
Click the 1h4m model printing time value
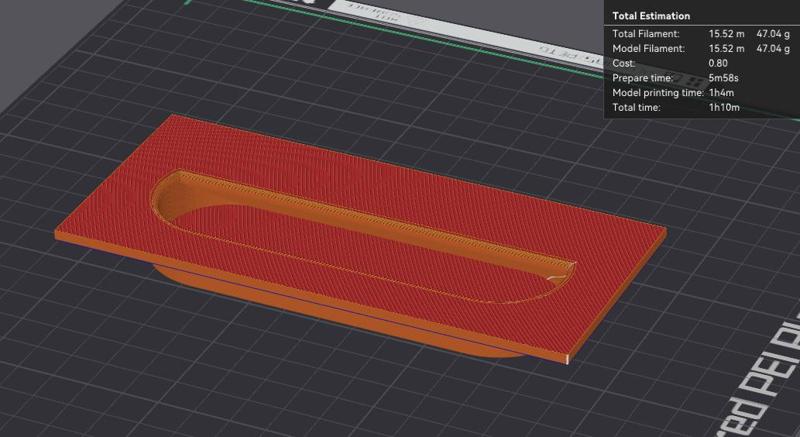[x=721, y=93]
